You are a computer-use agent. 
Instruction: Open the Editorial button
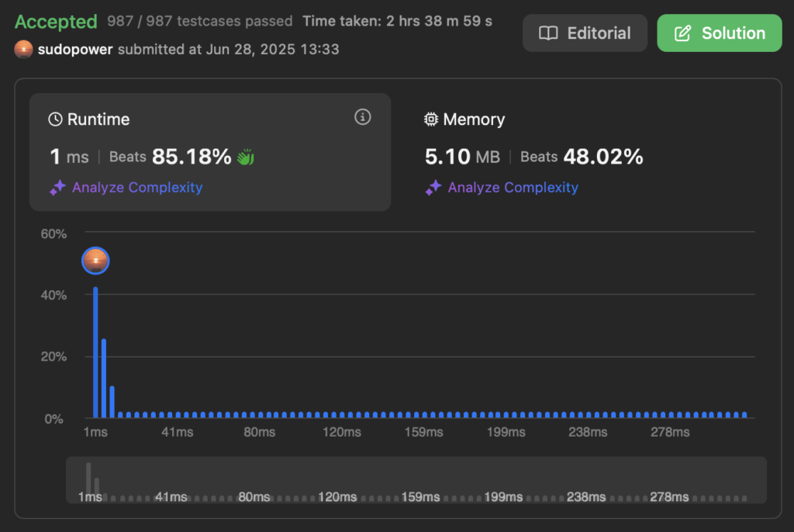585,33
